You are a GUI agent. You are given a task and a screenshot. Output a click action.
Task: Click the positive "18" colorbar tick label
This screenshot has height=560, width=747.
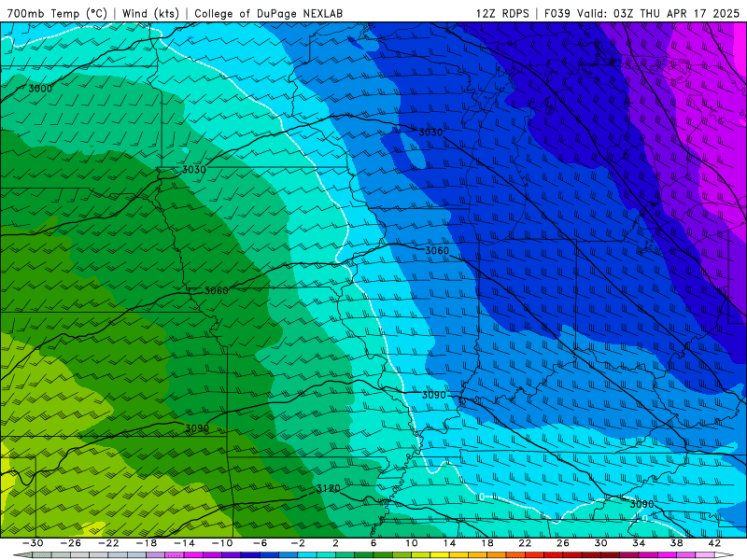[x=487, y=543]
